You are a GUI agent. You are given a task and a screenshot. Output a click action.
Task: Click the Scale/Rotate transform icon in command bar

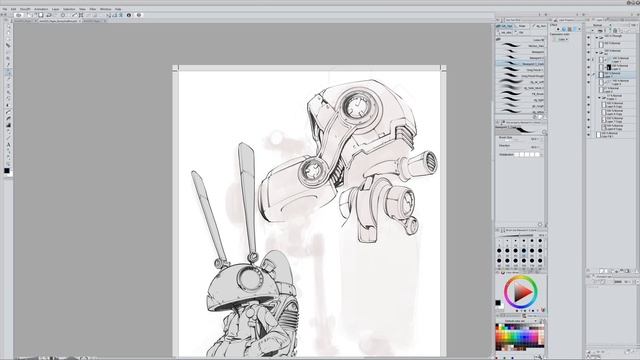[81, 15]
